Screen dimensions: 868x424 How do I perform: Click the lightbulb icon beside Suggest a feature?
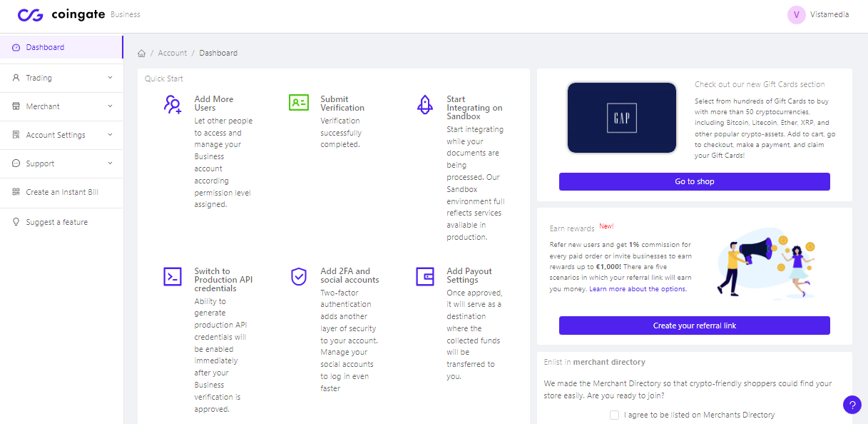pos(16,222)
